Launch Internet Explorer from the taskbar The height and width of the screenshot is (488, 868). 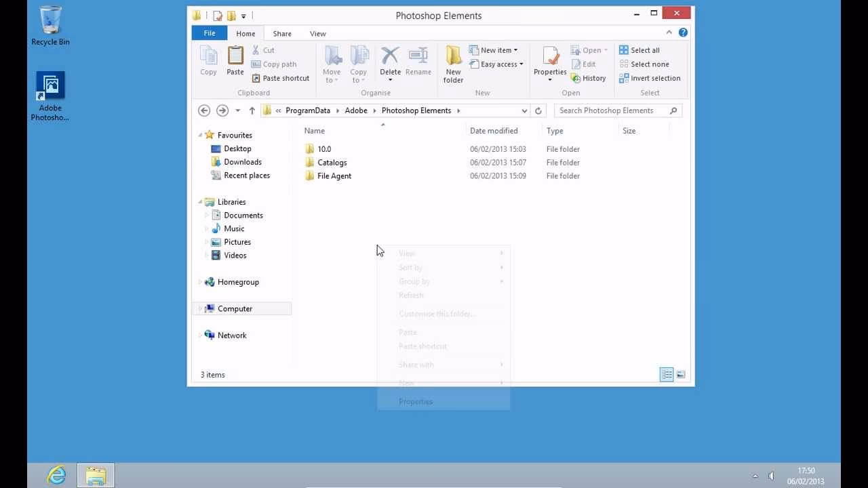[x=57, y=476]
